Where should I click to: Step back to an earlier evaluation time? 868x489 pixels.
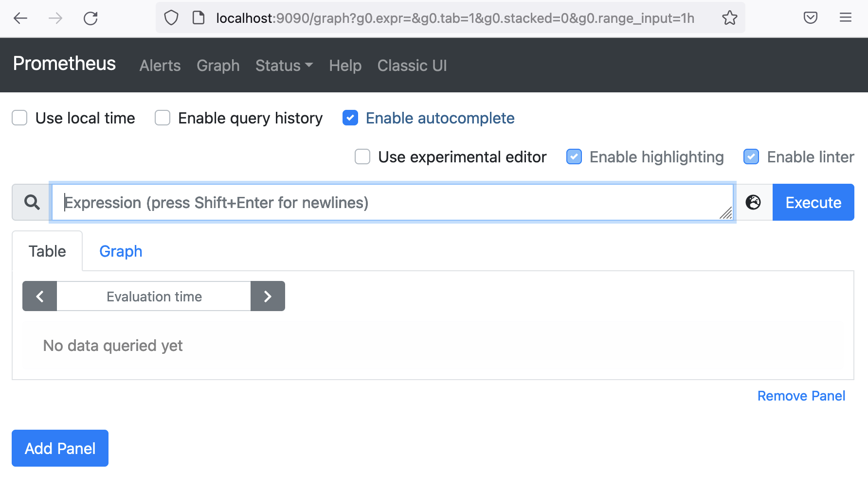point(39,296)
